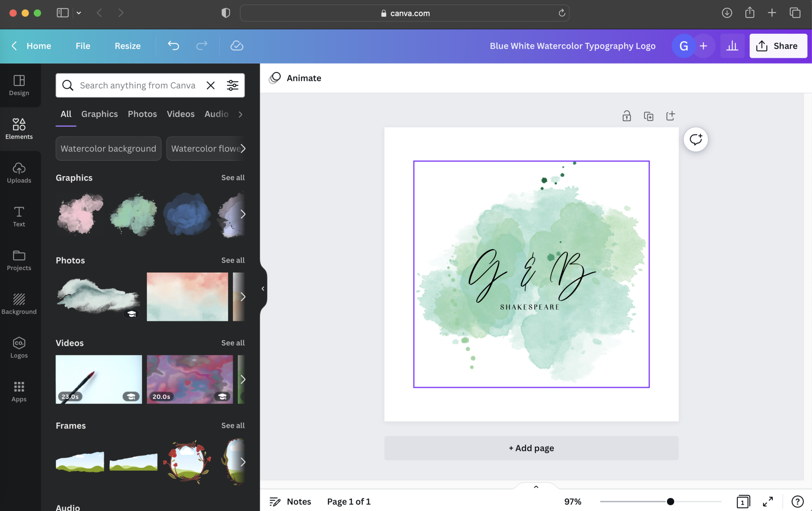Click the insights bar chart icon
This screenshot has width=812, height=511.
pyautogui.click(x=732, y=46)
